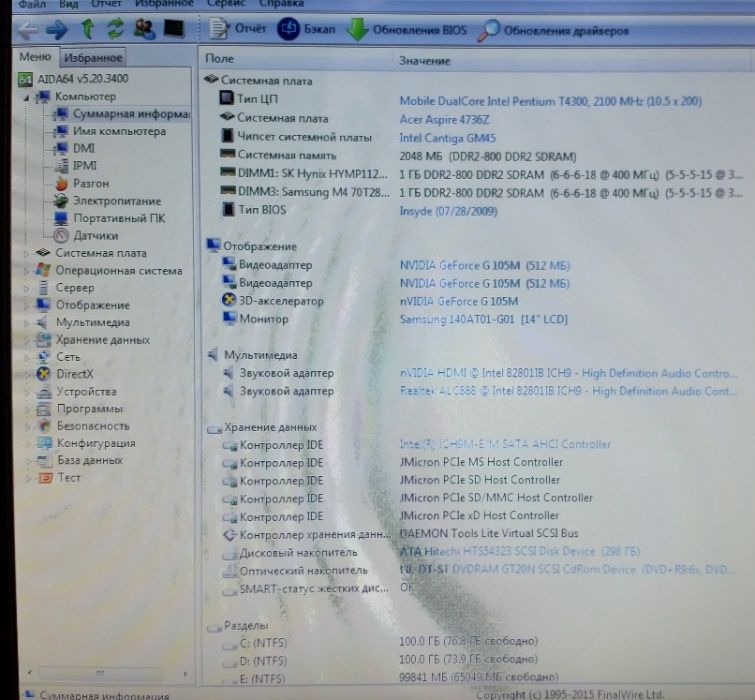Open the Samsung 140AT01-G01 monitor link
This screenshot has height=700, width=755.
coord(484,319)
